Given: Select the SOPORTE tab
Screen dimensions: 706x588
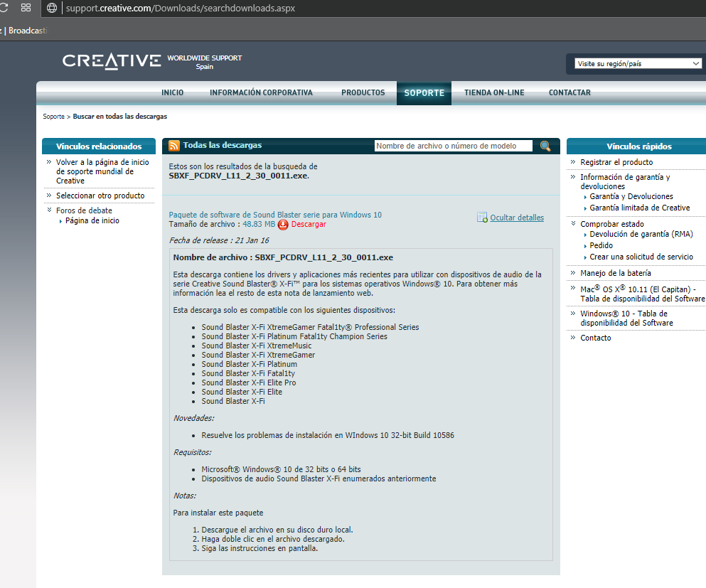Looking at the screenshot, I should [x=424, y=93].
